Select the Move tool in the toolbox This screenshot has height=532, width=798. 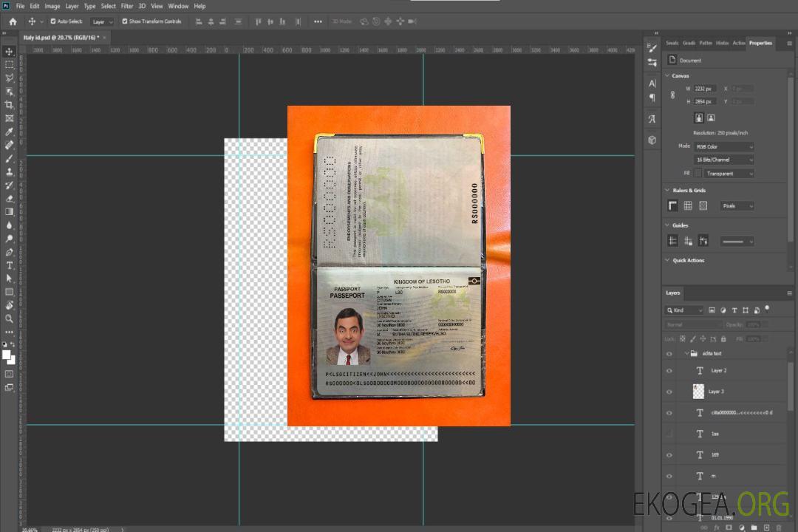tap(9, 52)
